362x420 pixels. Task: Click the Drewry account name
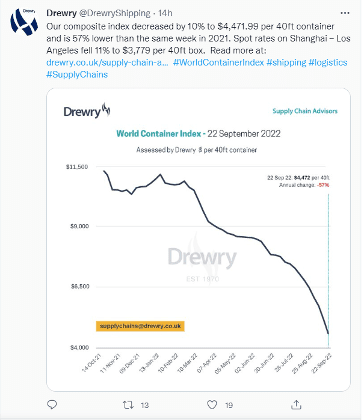point(61,13)
